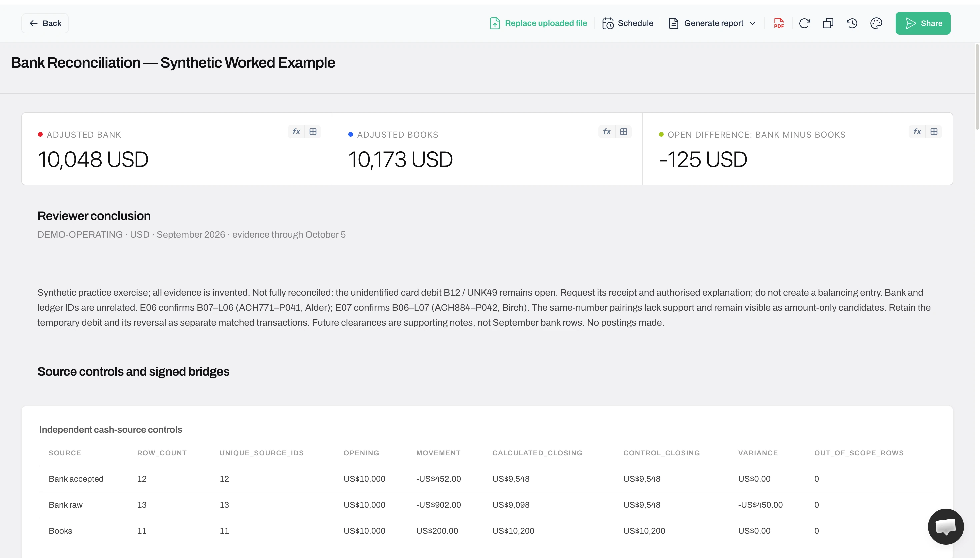Click the Bank Reconciliation page title
Image resolution: width=980 pixels, height=558 pixels.
173,63
